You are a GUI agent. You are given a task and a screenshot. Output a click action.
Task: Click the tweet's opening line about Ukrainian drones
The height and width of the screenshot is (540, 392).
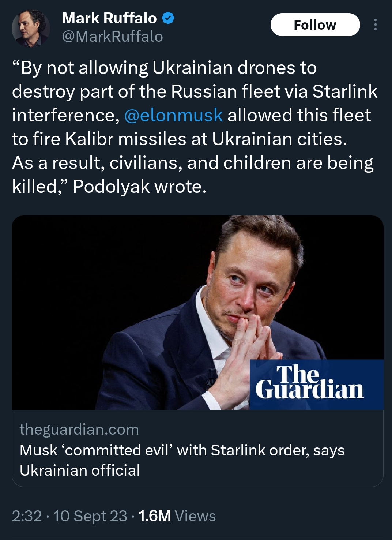[x=165, y=68]
